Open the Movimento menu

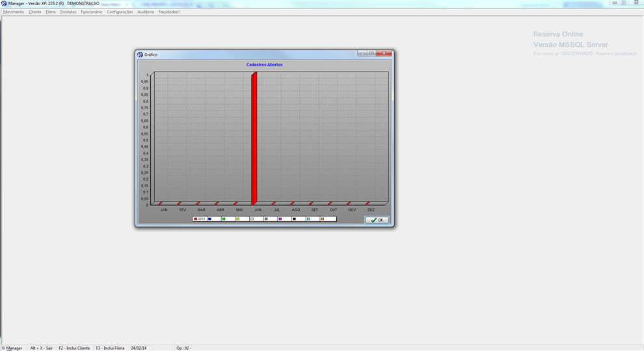pyautogui.click(x=13, y=12)
